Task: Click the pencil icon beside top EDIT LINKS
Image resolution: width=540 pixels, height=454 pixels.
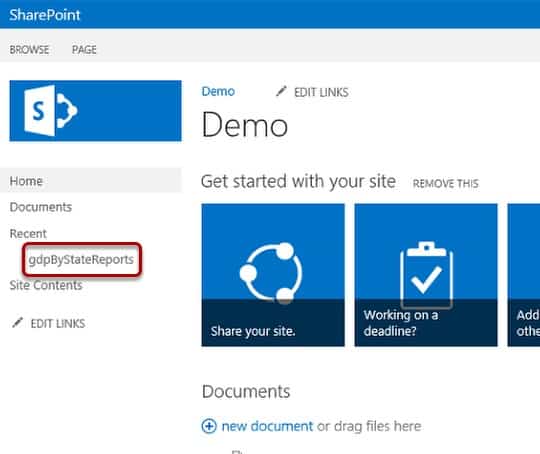Action: (281, 91)
